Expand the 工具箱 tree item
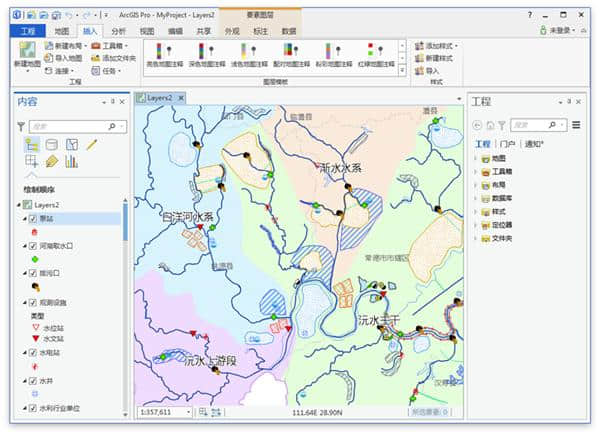The height and width of the screenshot is (435, 600). tap(475, 172)
